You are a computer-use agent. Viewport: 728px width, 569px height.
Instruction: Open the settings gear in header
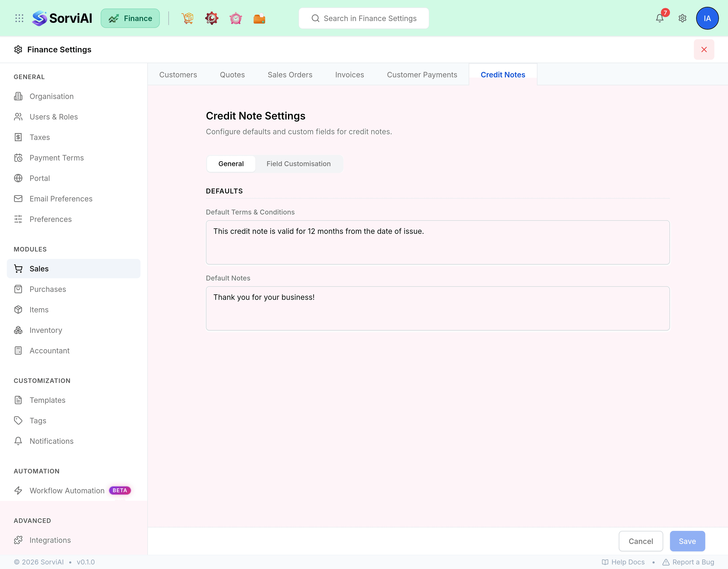pos(682,18)
